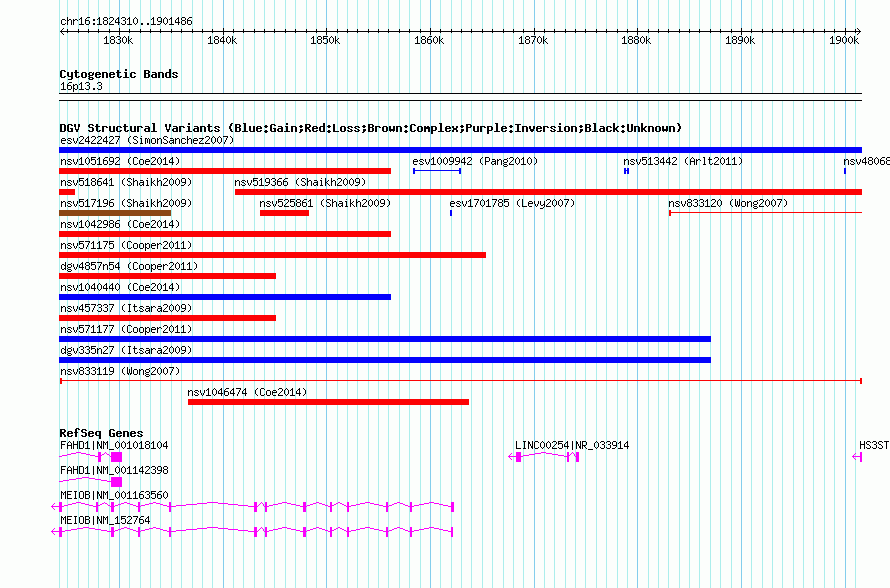Open MEIOB|NM_001163560 gene label
Image resolution: width=890 pixels, height=588 pixels.
click(114, 495)
